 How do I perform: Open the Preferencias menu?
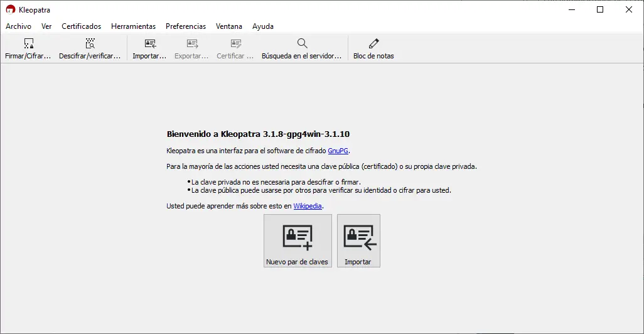coord(186,26)
